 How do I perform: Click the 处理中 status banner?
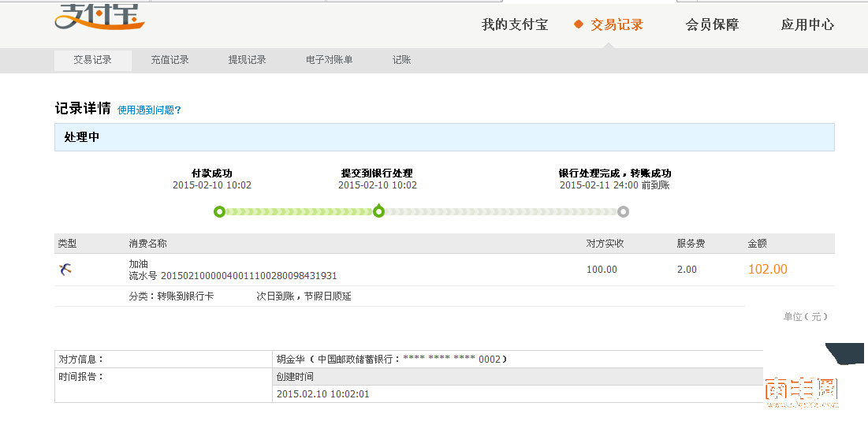click(444, 137)
